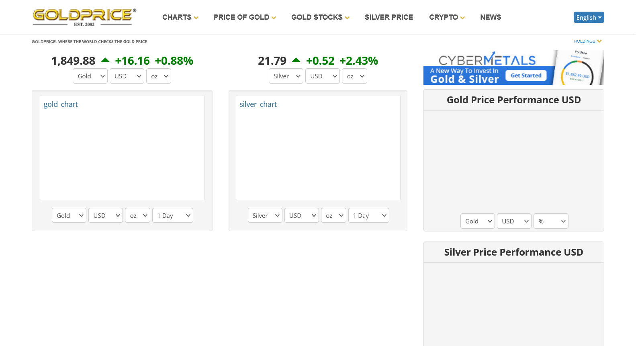
Task: Open the Silver metal dropdown below silver price
Action: tap(286, 76)
